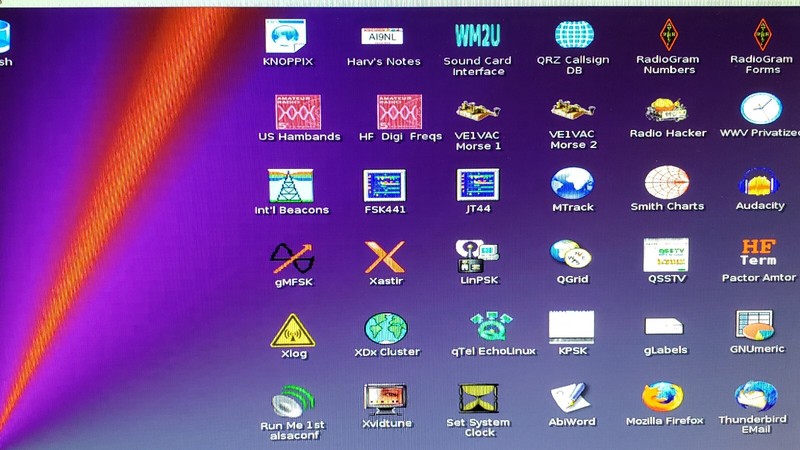Open RadioGram Forms icon
This screenshot has height=450, width=800.
tap(763, 34)
